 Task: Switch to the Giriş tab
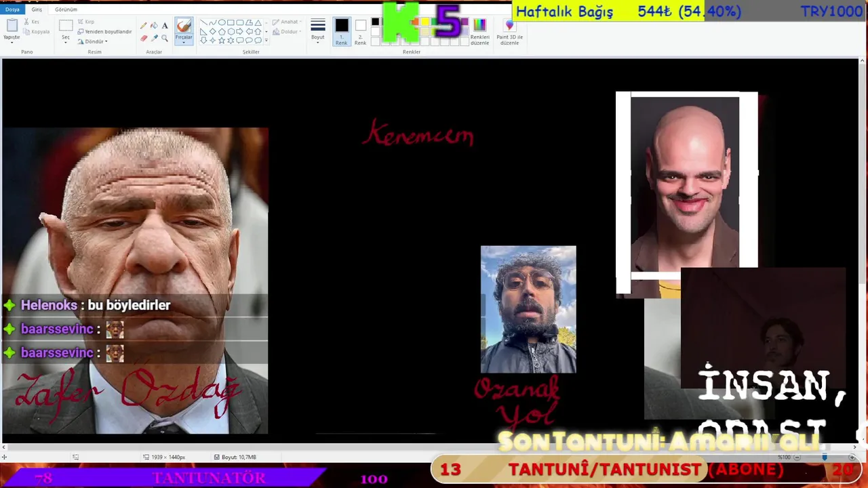coord(37,9)
